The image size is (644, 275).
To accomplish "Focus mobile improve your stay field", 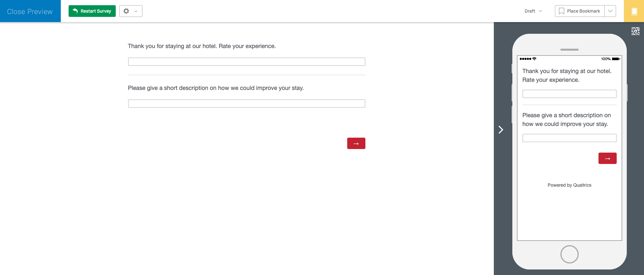I will click(569, 138).
